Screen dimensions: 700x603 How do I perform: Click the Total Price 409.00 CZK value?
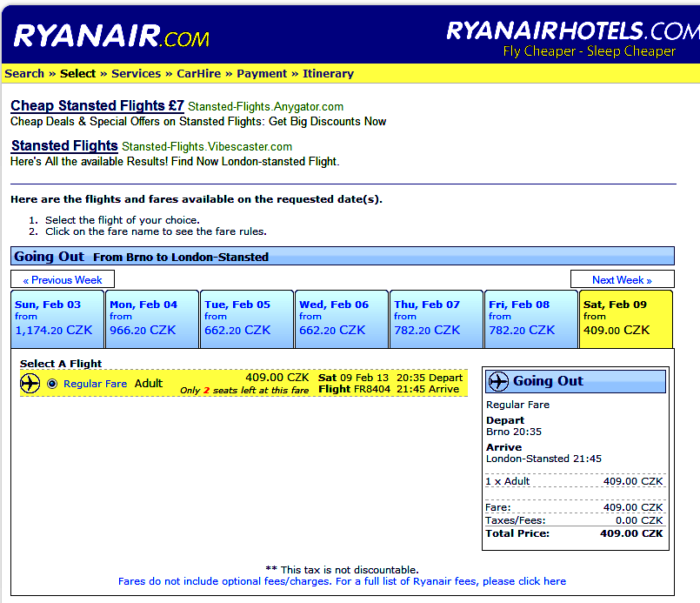coord(631,533)
